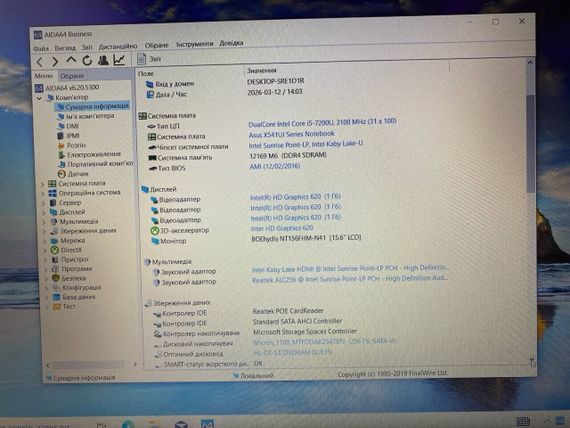
Task: Open the graph chart toolbar icon
Action: click(x=119, y=60)
